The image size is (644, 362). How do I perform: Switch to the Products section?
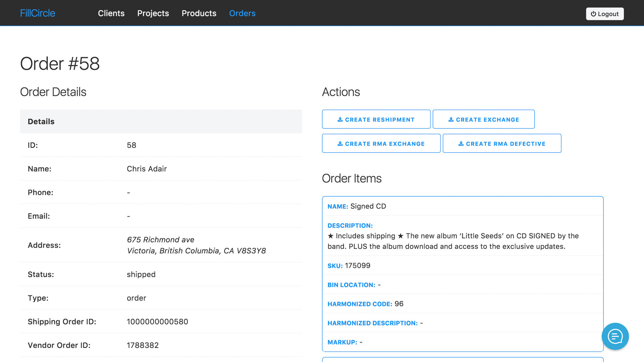(199, 13)
